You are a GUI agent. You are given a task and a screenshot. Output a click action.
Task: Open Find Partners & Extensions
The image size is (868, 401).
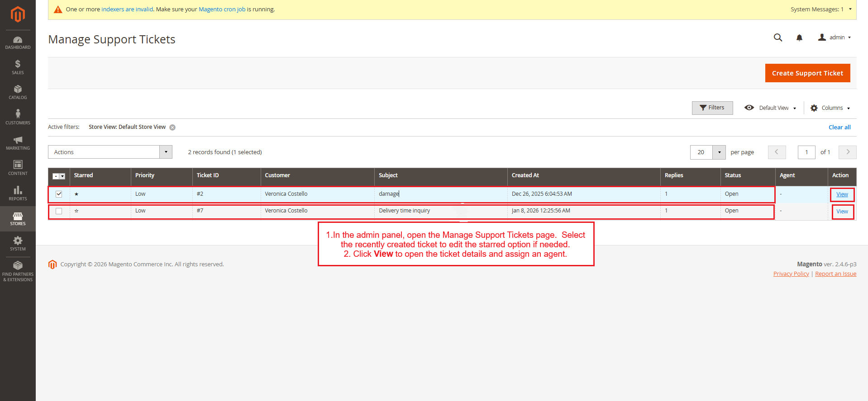click(x=18, y=271)
